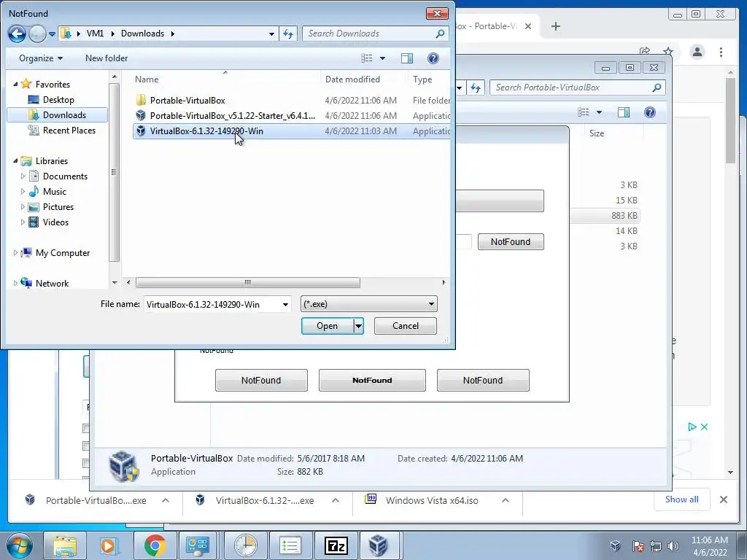
Task: Go back in the file dialog
Action: click(x=17, y=34)
